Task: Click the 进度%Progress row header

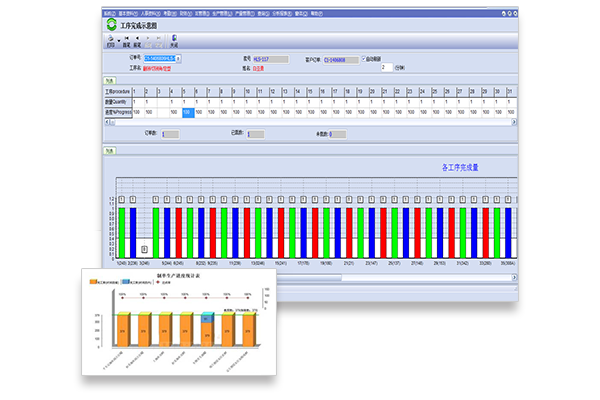Action: pyautogui.click(x=118, y=113)
